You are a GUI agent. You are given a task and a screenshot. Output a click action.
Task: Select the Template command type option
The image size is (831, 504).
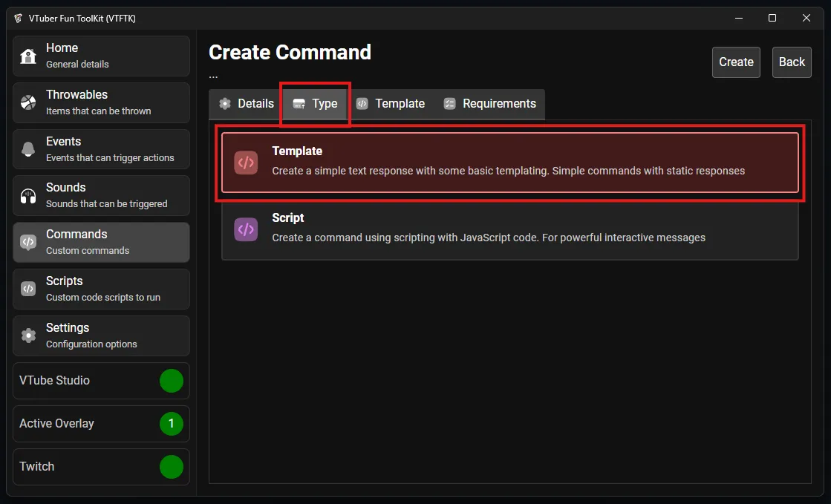pos(509,163)
